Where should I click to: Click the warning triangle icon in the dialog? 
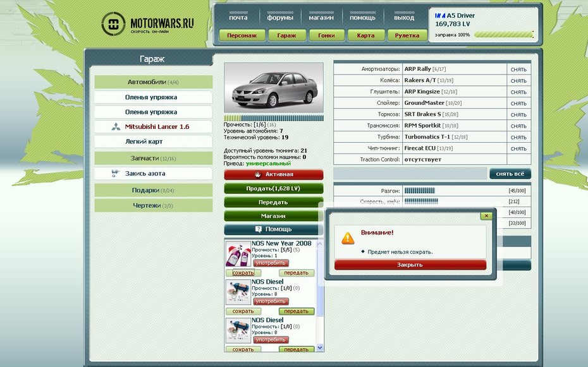(x=348, y=238)
